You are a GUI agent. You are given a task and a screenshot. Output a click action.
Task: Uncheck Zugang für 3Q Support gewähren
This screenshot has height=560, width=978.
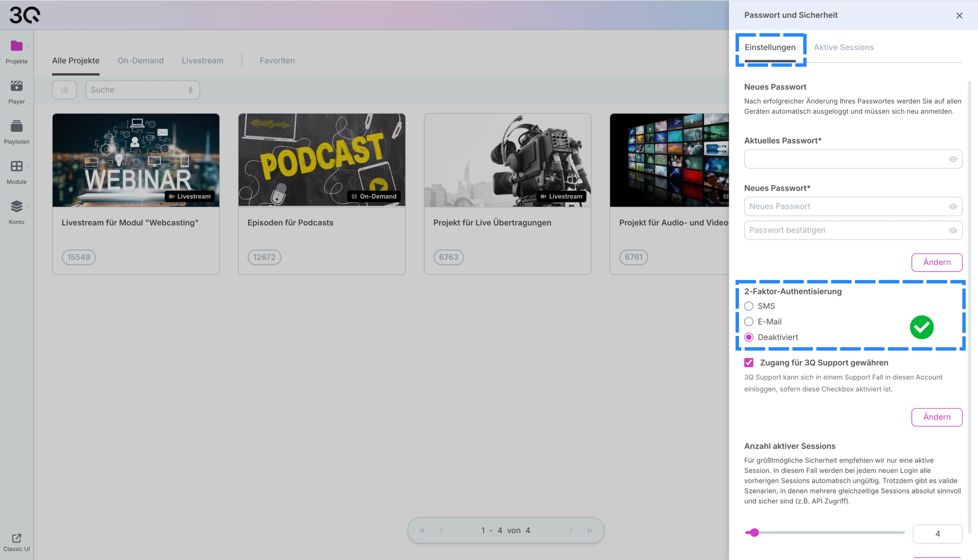[x=749, y=363]
